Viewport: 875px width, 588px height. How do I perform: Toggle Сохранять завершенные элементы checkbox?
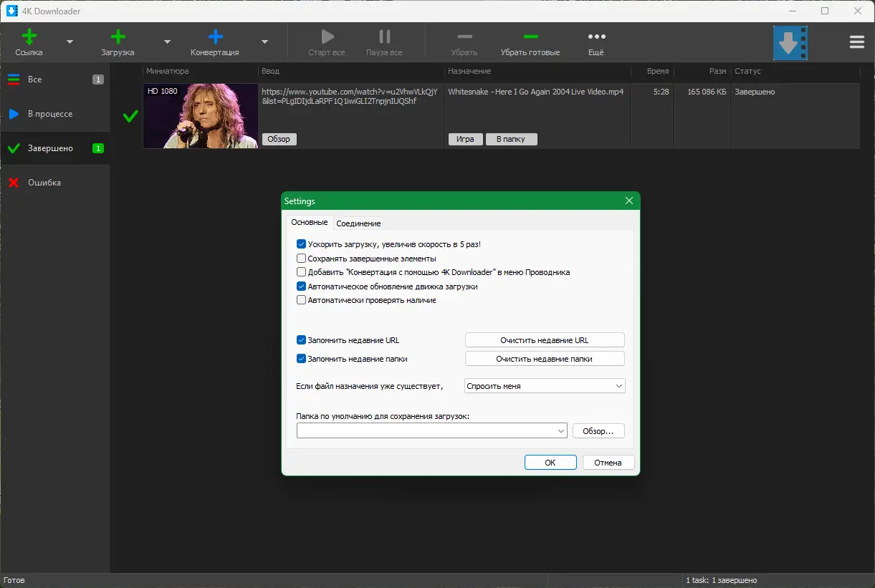(302, 259)
